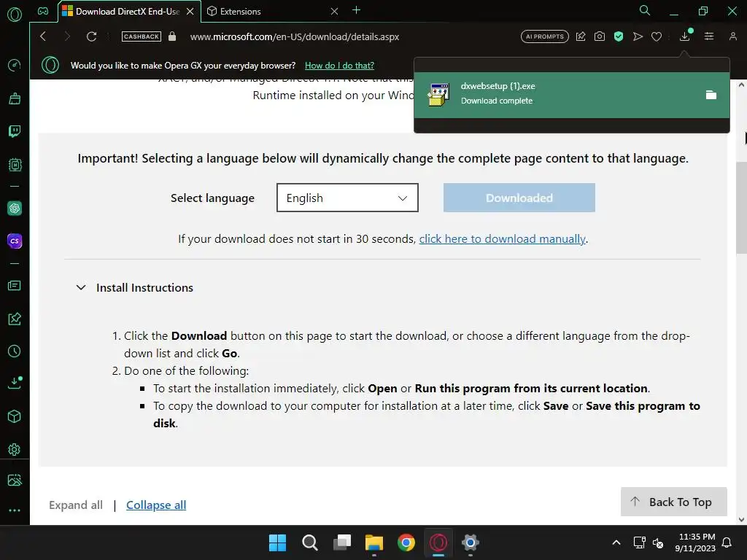This screenshot has height=560, width=747.
Task: Open Settings gear in sidebar
Action: click(15, 449)
